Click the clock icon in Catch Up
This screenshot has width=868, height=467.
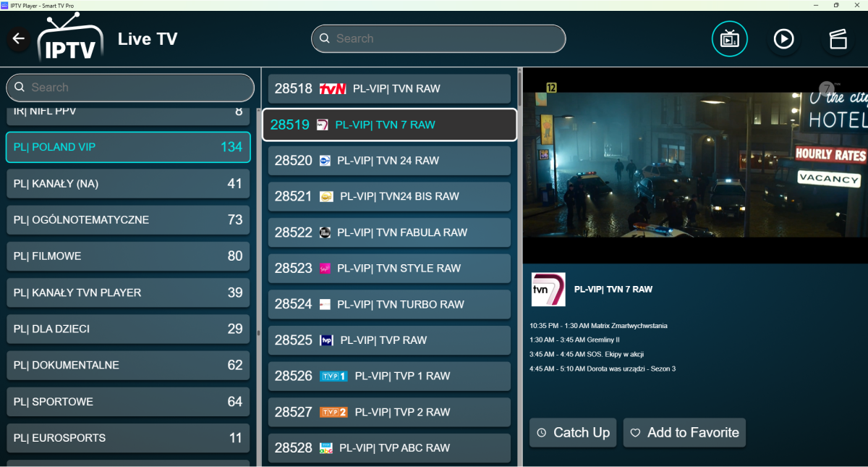tap(542, 433)
